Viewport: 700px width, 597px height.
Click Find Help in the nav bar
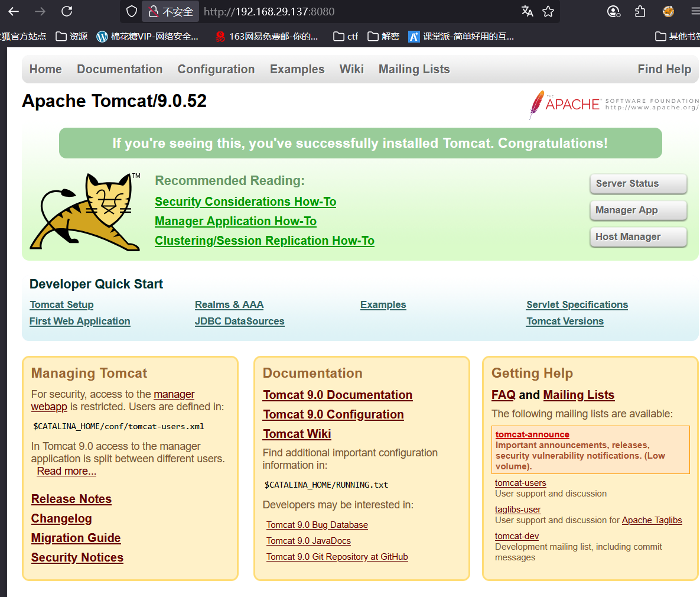click(665, 69)
